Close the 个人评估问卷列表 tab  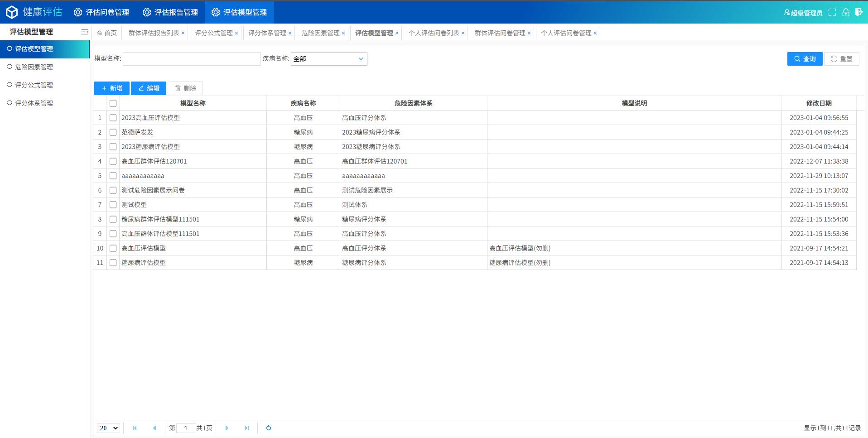[463, 33]
